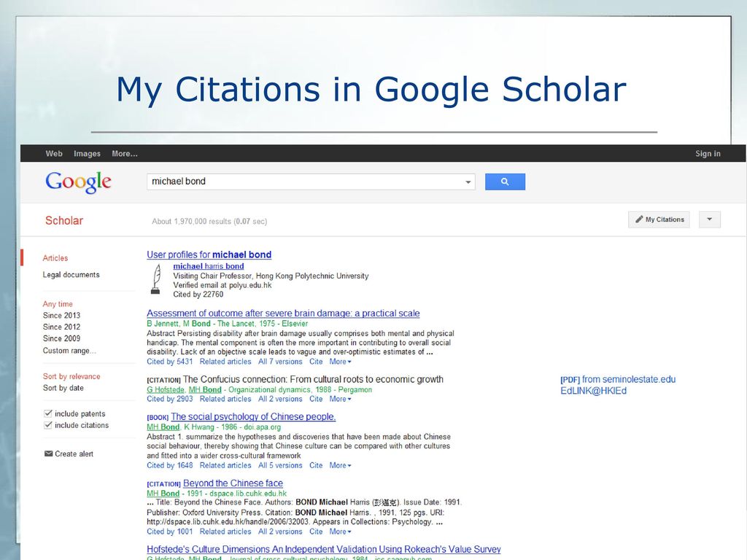Open All 5 versions link

[280, 465]
